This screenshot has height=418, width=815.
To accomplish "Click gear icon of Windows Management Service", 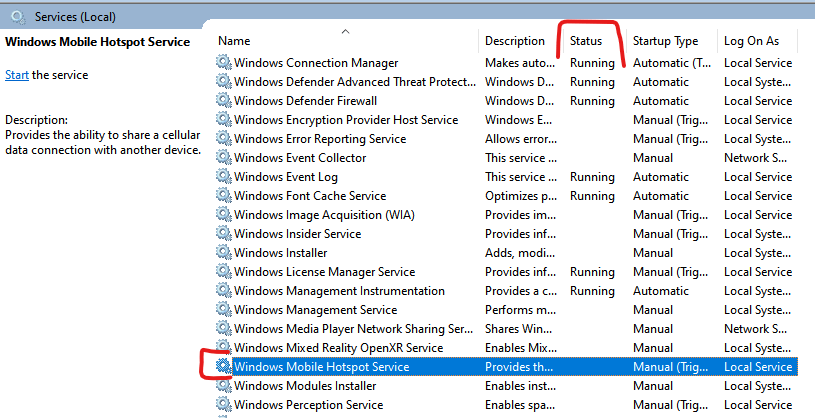I will (x=224, y=309).
